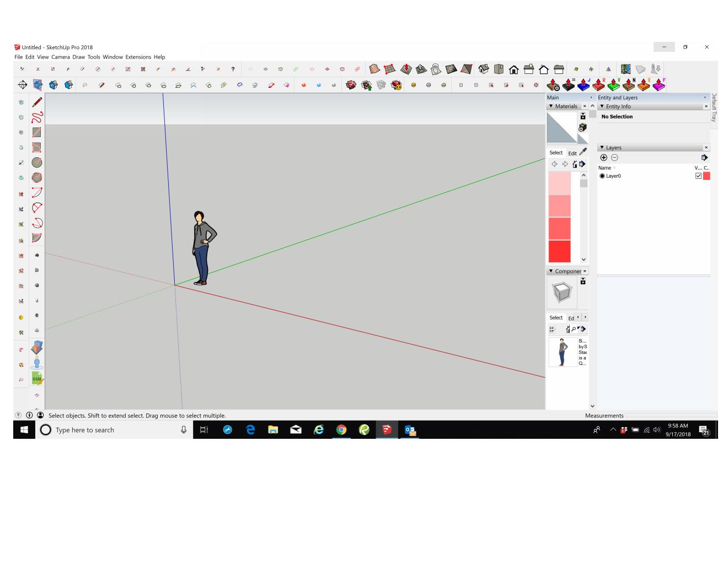Click Create Material icon in Materials panel
The image size is (728, 563).
[582, 128]
